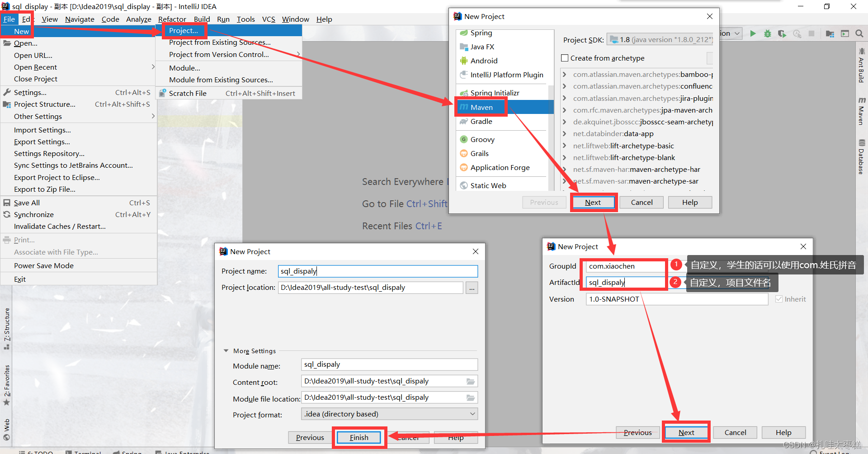Expand the Other Settings submenu
The width and height of the screenshot is (868, 454).
tap(79, 116)
